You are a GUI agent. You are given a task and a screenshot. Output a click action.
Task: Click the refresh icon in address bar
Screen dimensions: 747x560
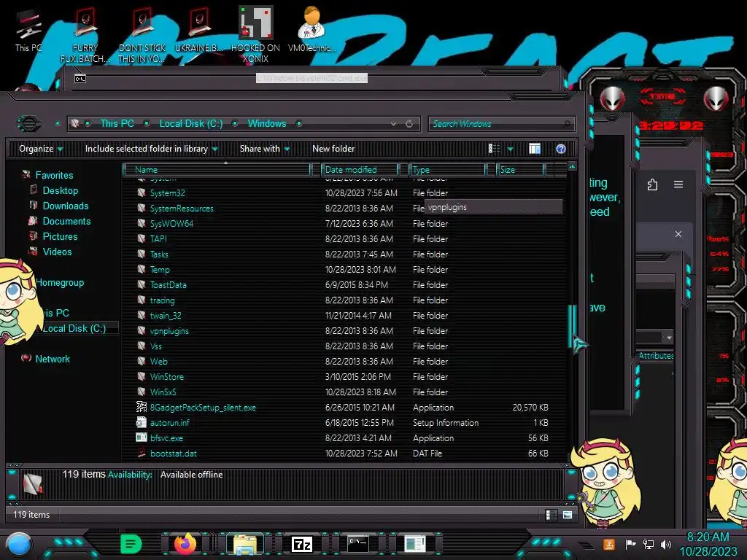click(x=409, y=124)
